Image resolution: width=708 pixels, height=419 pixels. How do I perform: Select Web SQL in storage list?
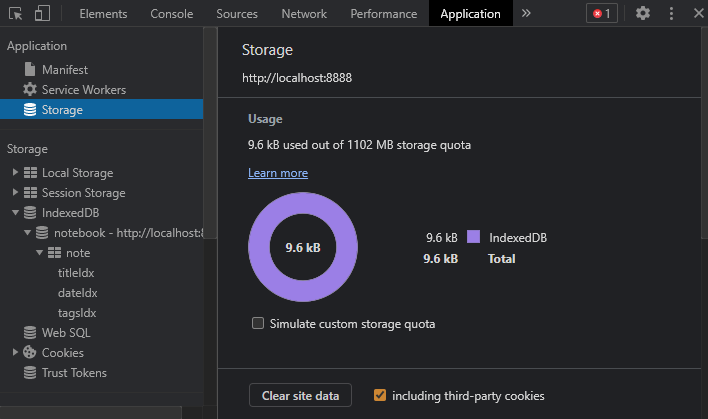tap(65, 333)
